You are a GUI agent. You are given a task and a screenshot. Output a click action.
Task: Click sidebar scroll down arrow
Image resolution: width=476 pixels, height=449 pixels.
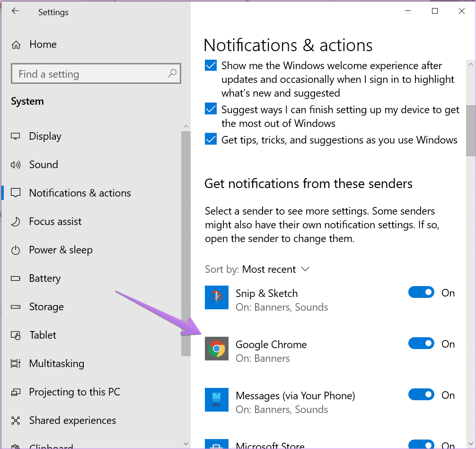pos(185,444)
